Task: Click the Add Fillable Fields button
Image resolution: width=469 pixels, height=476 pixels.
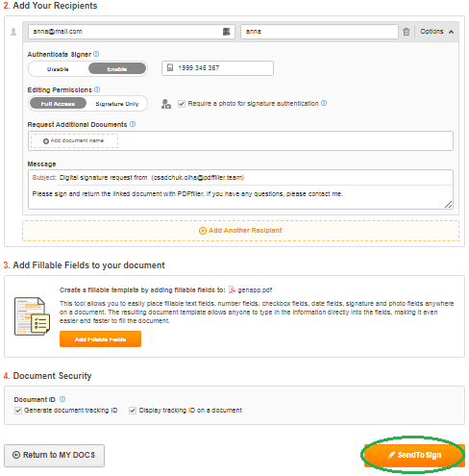Action: (x=100, y=339)
